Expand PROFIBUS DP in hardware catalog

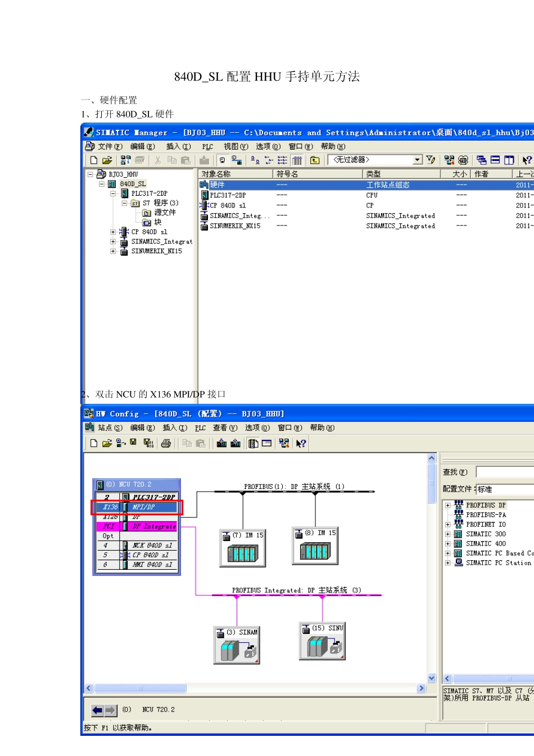pyautogui.click(x=448, y=506)
